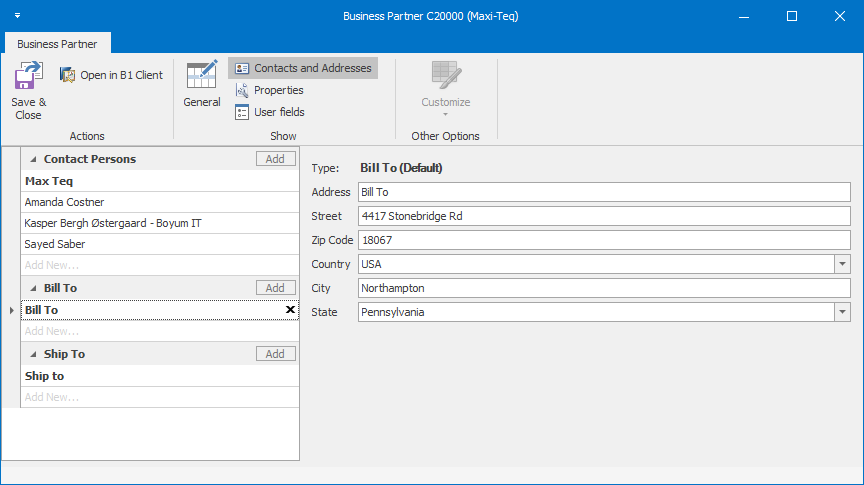864x485 pixels.
Task: Open the Customize options menu
Action: 446,88
